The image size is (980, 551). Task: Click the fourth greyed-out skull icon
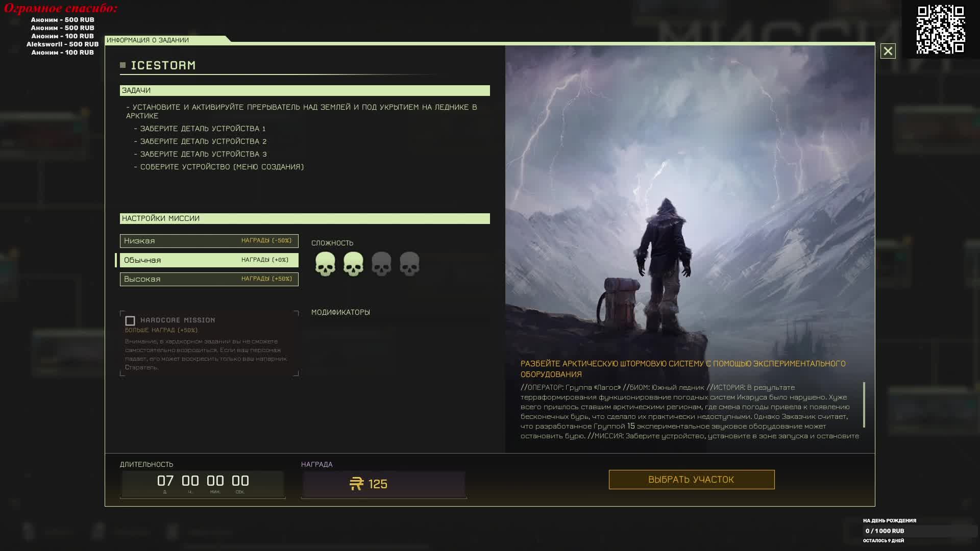[409, 264]
